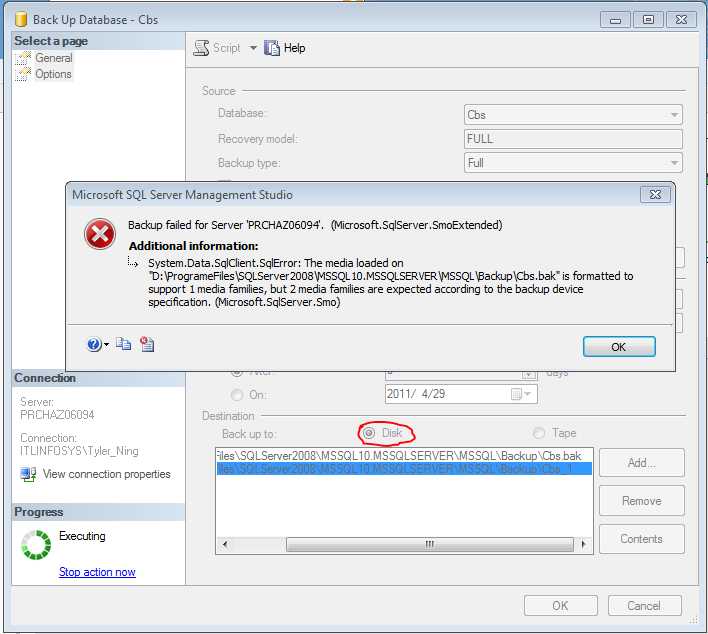
Task: Show technical details icon in error dialog
Action: tap(147, 344)
